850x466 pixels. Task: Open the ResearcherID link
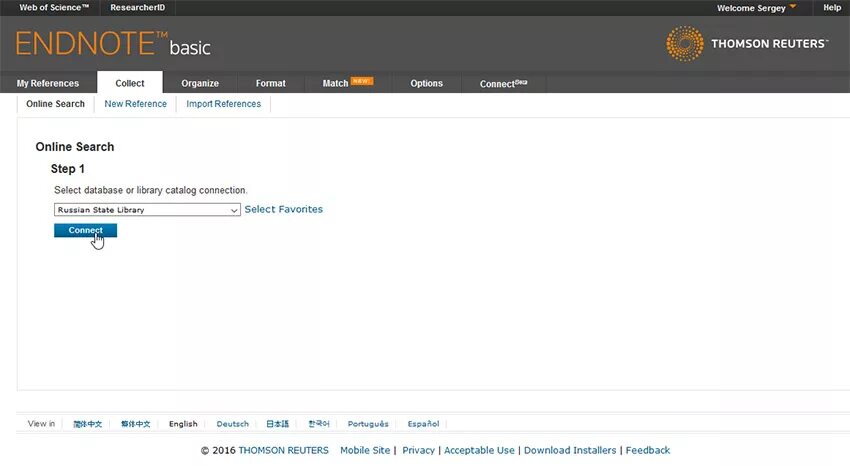coord(138,8)
